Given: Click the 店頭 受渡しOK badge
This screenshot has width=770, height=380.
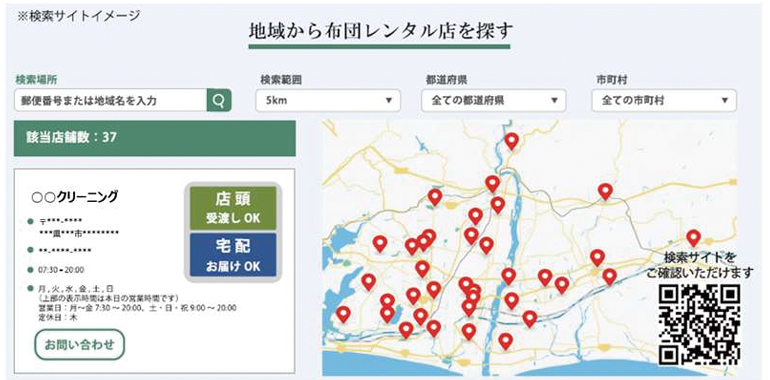Looking at the screenshot, I should click(x=233, y=208).
